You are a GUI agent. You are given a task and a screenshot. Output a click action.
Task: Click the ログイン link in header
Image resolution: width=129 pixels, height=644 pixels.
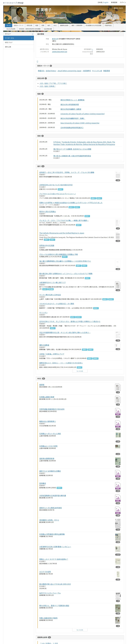[123, 2]
